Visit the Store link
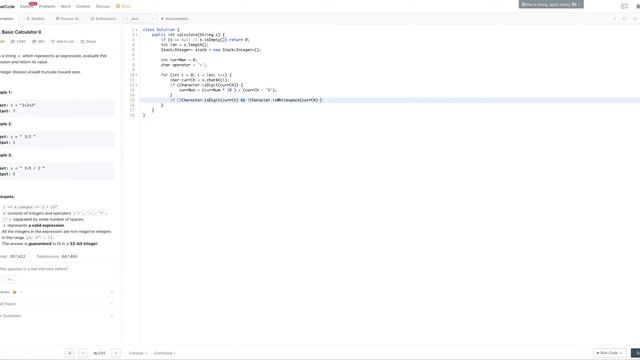This screenshot has width=640, height=360. [x=124, y=6]
